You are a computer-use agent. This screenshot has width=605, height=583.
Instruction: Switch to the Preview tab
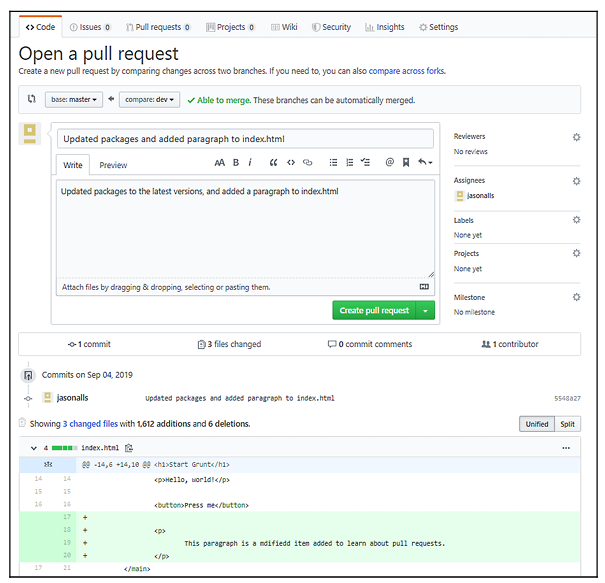click(x=113, y=165)
